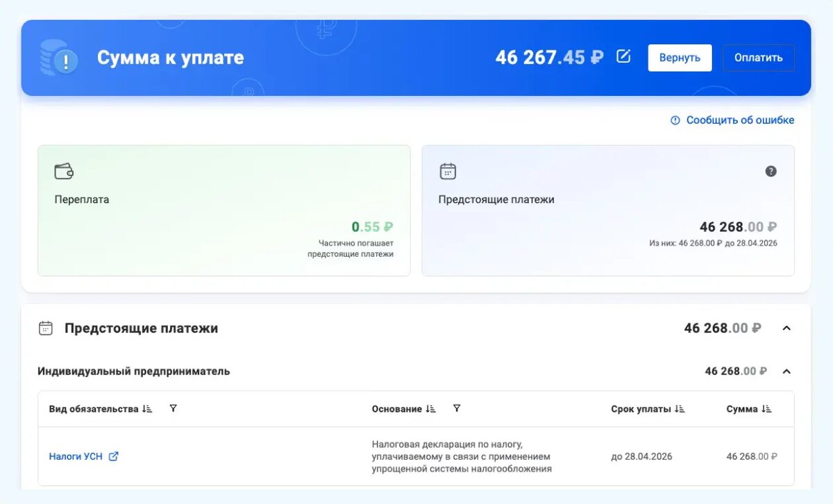Sort the table by Вид обязательства
The width and height of the screenshot is (833, 504).
pos(146,408)
